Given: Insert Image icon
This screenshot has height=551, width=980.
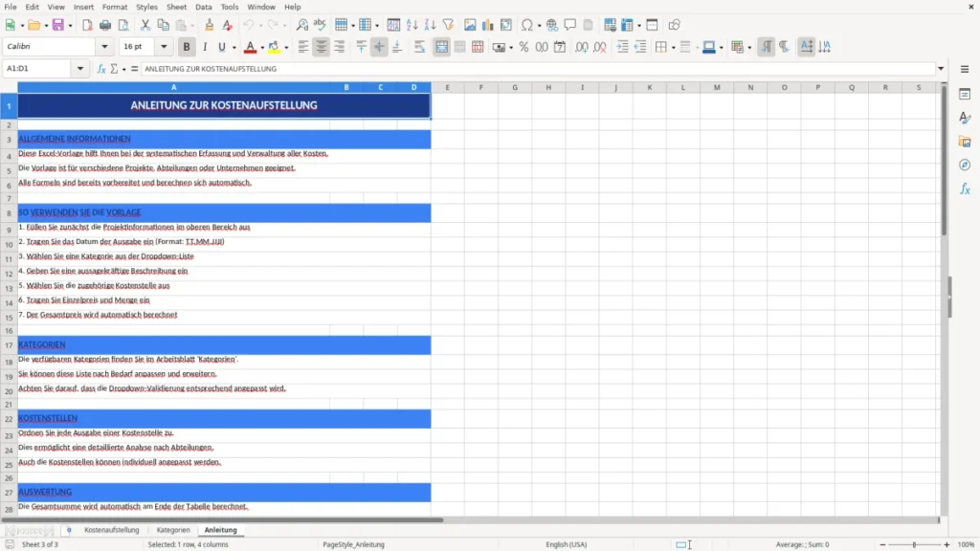Looking at the screenshot, I should click(x=470, y=25).
